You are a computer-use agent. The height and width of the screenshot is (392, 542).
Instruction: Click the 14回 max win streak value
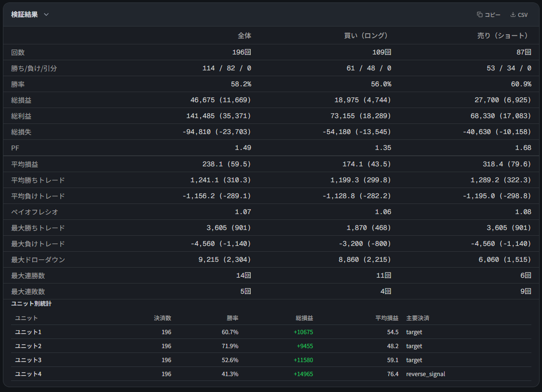244,275
